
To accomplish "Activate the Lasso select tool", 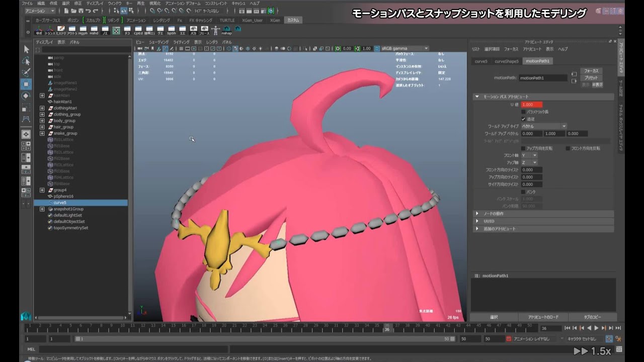I will point(26,61).
